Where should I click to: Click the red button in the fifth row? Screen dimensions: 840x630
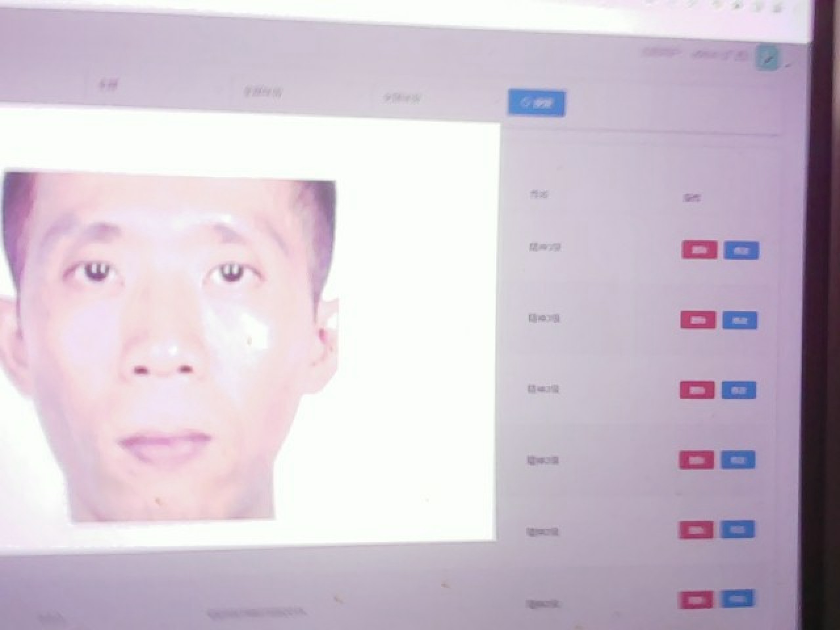(x=696, y=530)
